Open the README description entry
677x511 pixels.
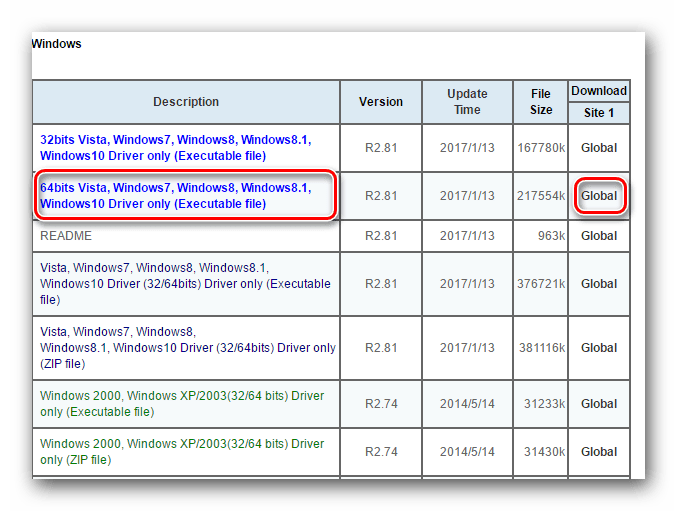pos(66,236)
